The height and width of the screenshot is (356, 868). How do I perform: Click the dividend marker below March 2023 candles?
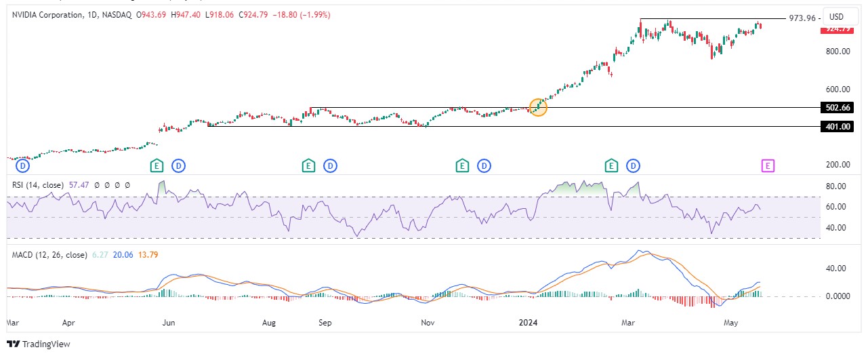23,165
